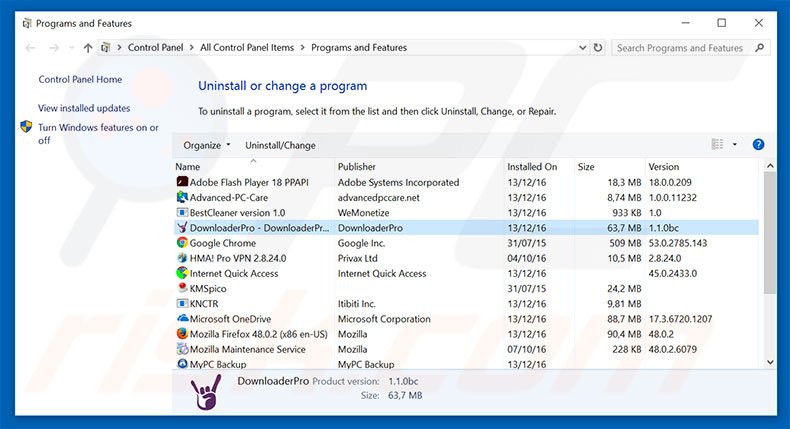Viewport: 790px width, 429px height.
Task: Open the Organize dropdown menu
Action: (x=207, y=145)
